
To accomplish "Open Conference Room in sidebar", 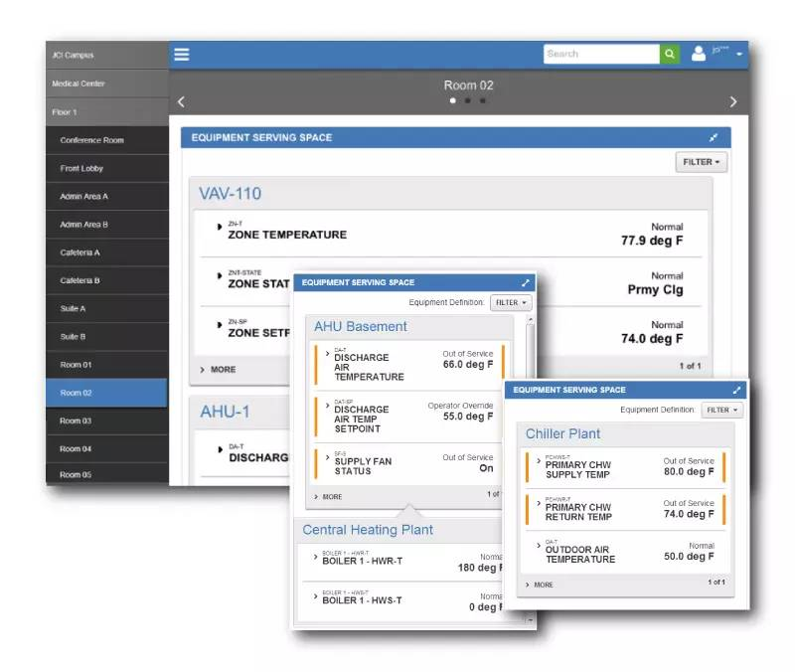I will pos(107,140).
